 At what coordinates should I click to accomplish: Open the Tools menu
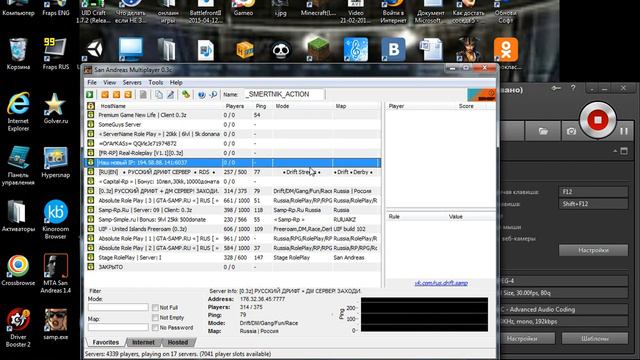[156, 82]
